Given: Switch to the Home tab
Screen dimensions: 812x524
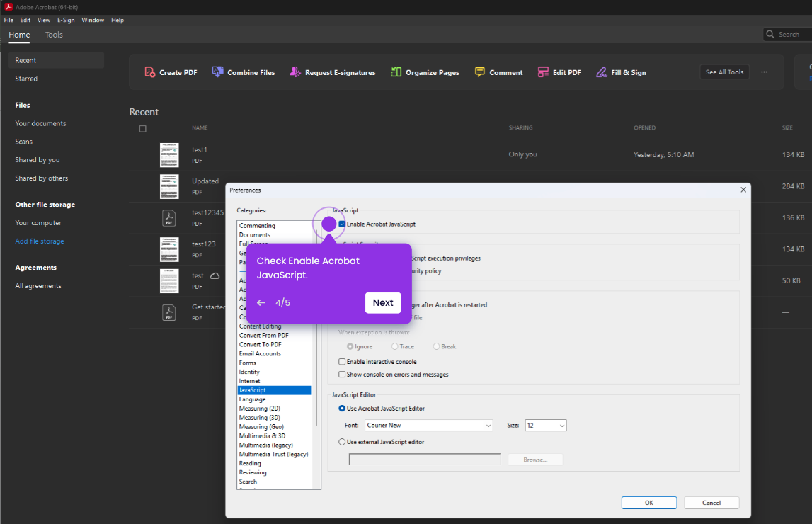Looking at the screenshot, I should coord(19,35).
